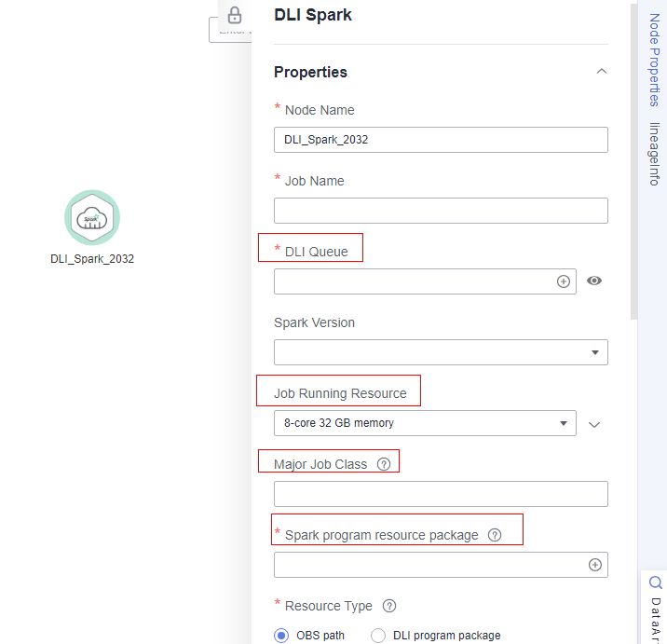The height and width of the screenshot is (644, 667).
Task: Click help icon beside Spark program resource package
Action: pos(495,535)
